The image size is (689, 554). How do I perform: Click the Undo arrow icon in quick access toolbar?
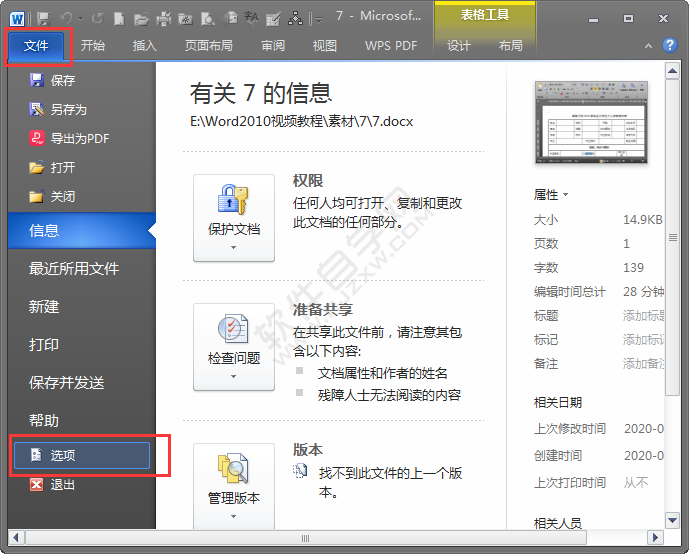[x=66, y=18]
